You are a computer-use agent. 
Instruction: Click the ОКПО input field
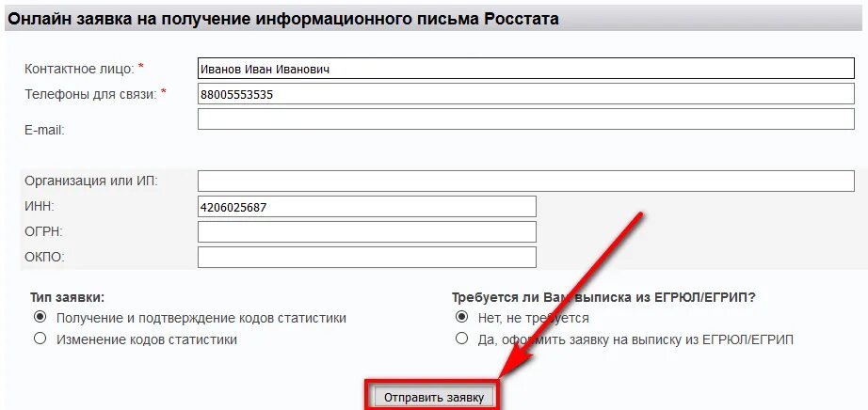(367, 258)
